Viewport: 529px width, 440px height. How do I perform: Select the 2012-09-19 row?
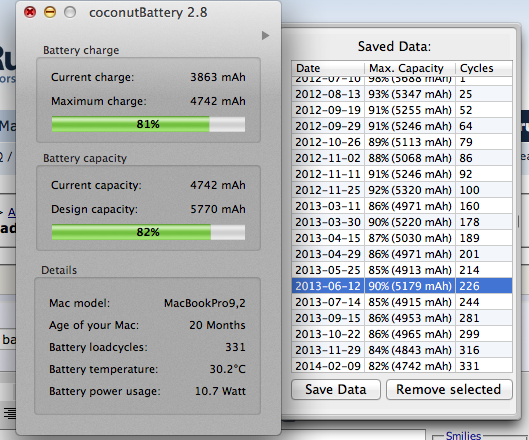402,110
